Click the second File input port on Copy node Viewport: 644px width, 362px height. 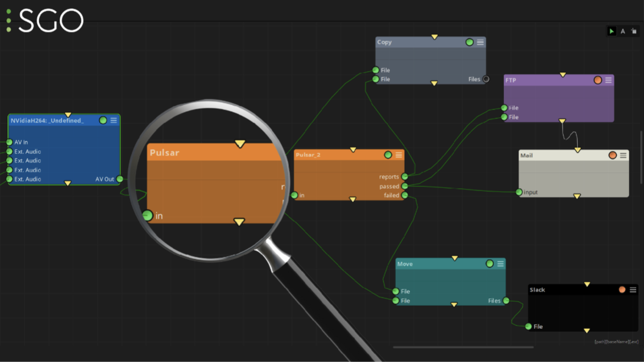click(x=375, y=79)
